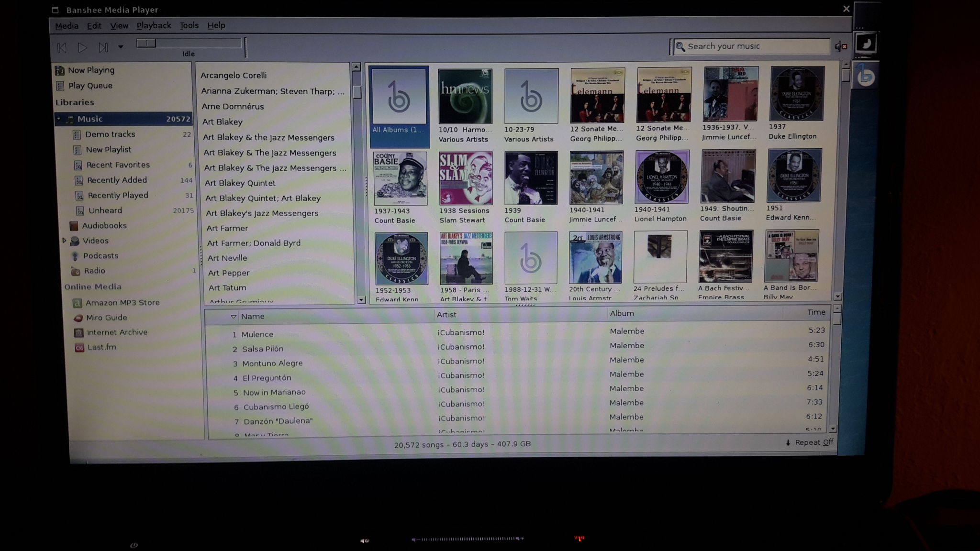
Task: Toggle Repeat Off button
Action: tap(807, 442)
